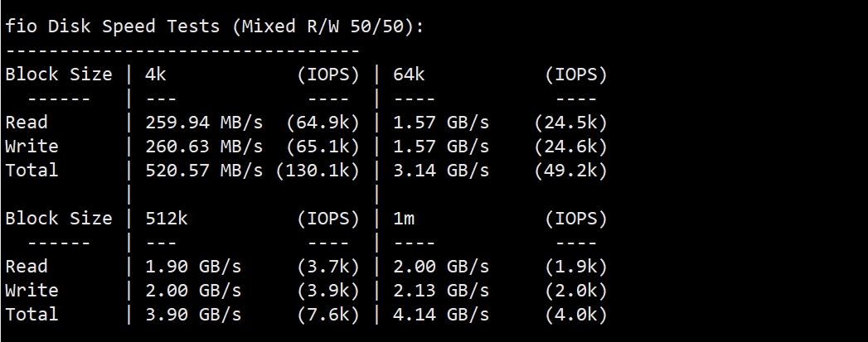Viewport: 868px width, 342px height.
Task: Select the 3.14 GB/s total speed value
Action: pos(441,171)
